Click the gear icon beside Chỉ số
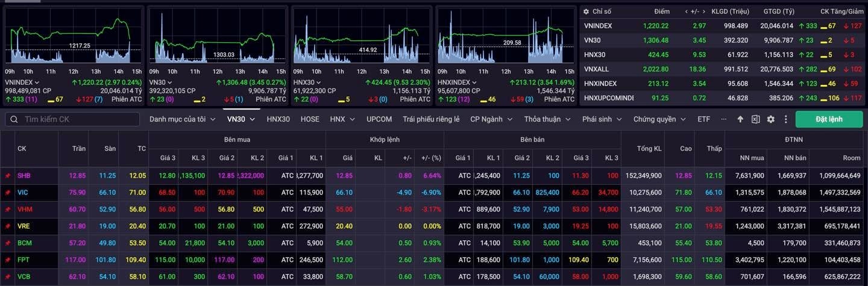 coord(586,11)
